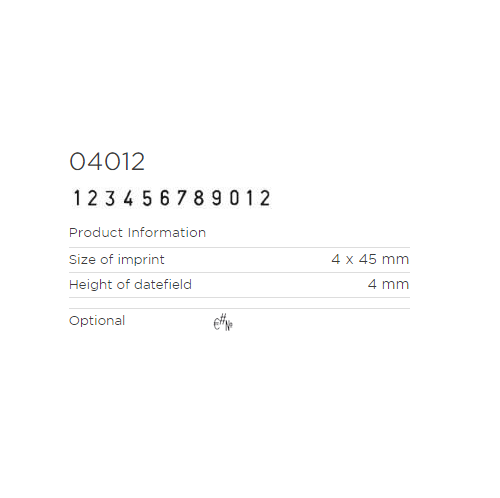Click the digit 5 in imprint sample
Image resolution: width=500 pixels, height=498 pixels.
(147, 198)
